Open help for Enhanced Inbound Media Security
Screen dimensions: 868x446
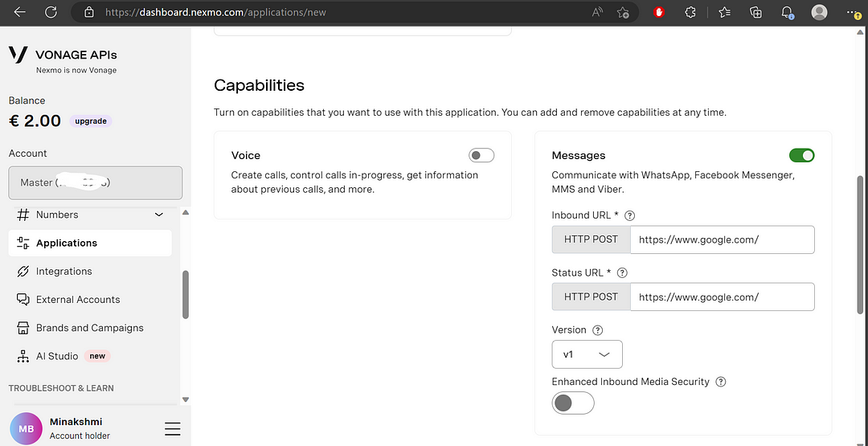[721, 382]
